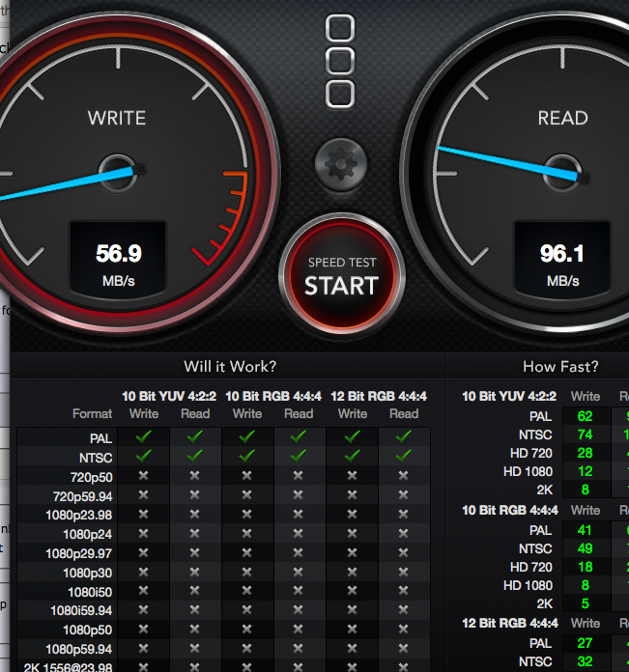Select the How Fast? panel heading
The width and height of the screenshot is (629, 672).
(560, 367)
